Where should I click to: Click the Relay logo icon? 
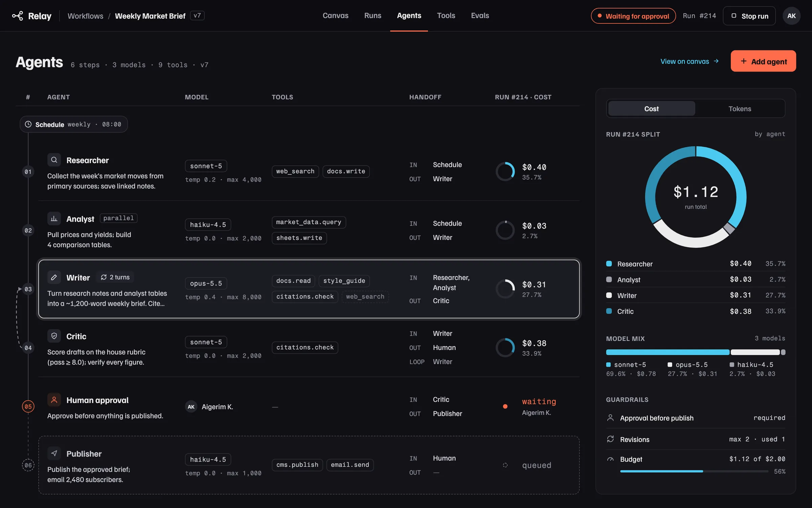(x=18, y=16)
